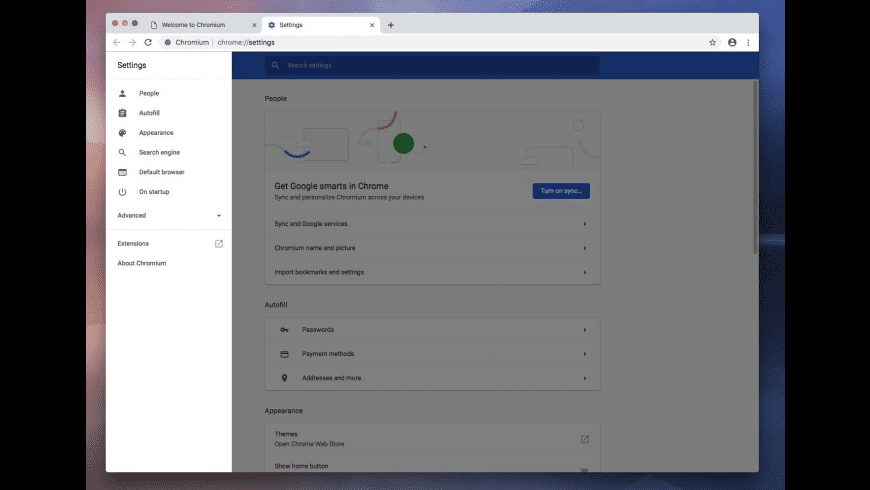Click the Passwords label
870x490 pixels.
(x=318, y=330)
